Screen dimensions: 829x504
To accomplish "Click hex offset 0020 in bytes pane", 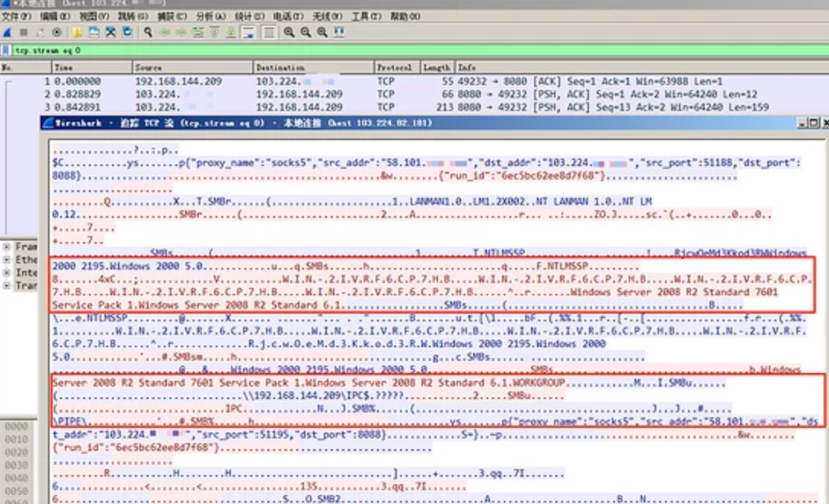I will point(17,452).
